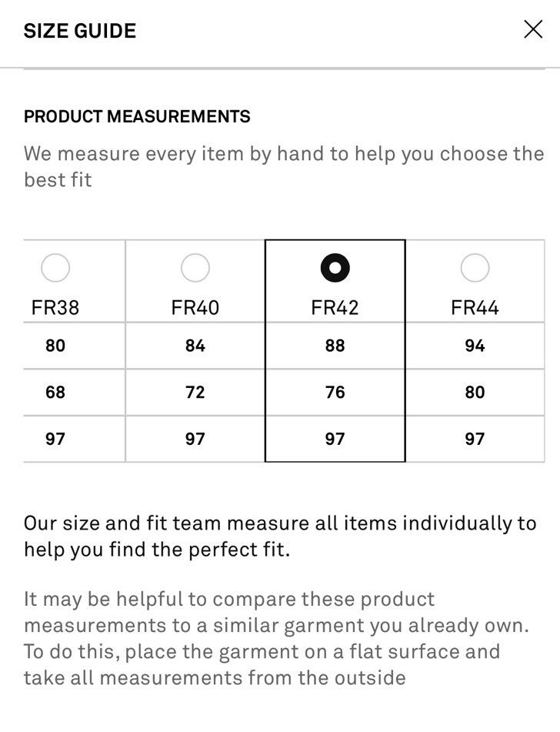Click the FR44 column label

tap(475, 308)
